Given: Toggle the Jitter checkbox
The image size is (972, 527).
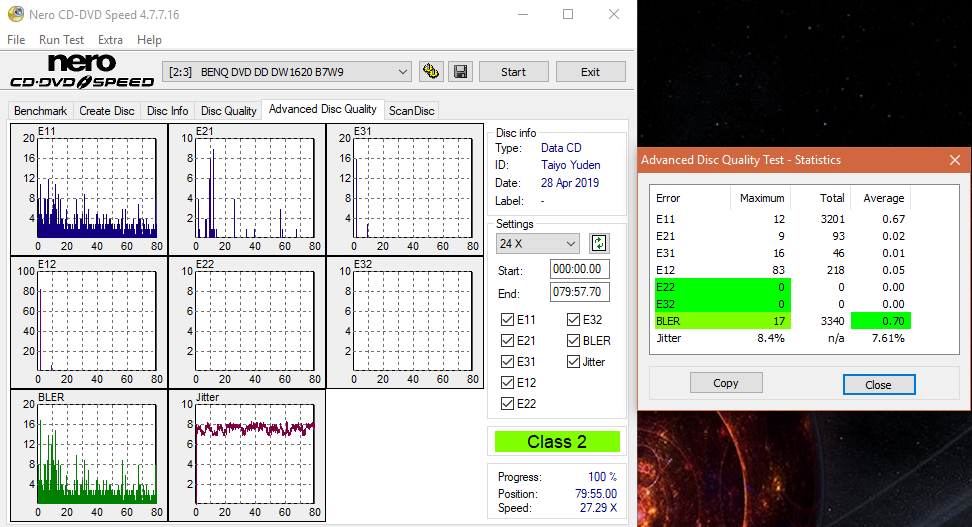Looking at the screenshot, I should point(573,361).
